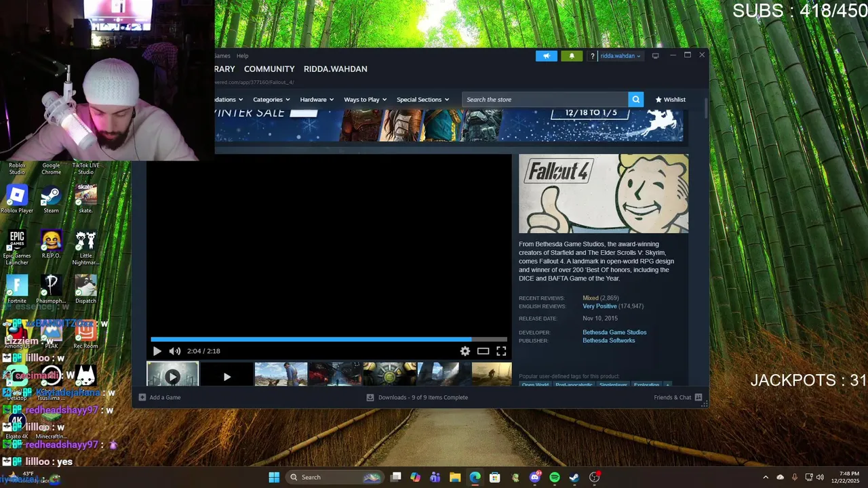The image size is (868, 488).
Task: Open OBS Studio on the taskbar
Action: (x=594, y=477)
